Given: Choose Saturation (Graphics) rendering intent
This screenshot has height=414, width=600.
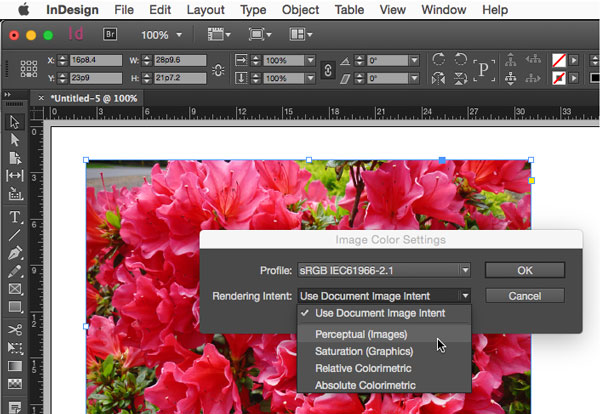Looking at the screenshot, I should point(384,351).
